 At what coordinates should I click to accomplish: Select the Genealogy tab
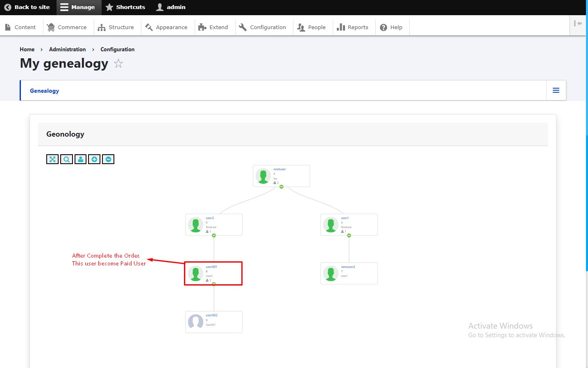[x=44, y=91]
